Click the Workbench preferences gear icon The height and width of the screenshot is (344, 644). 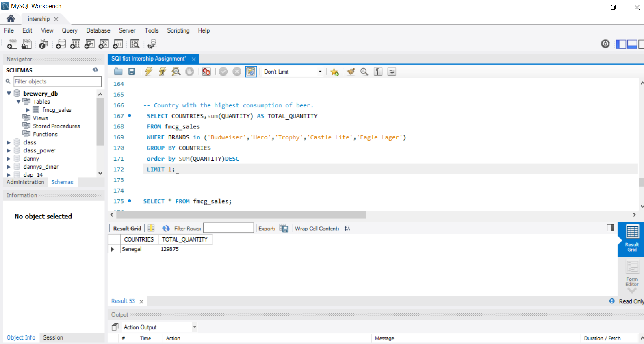click(x=605, y=44)
